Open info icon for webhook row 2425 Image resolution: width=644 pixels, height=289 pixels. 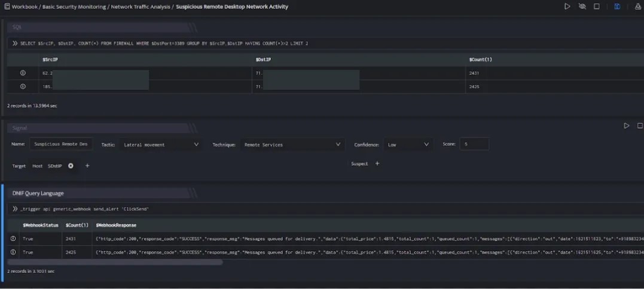13,252
